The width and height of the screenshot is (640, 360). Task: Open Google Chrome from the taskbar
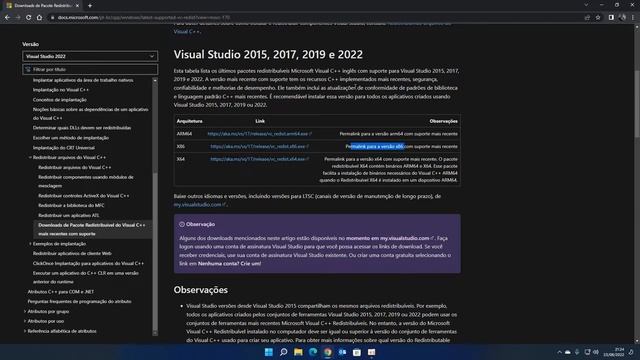327,352
